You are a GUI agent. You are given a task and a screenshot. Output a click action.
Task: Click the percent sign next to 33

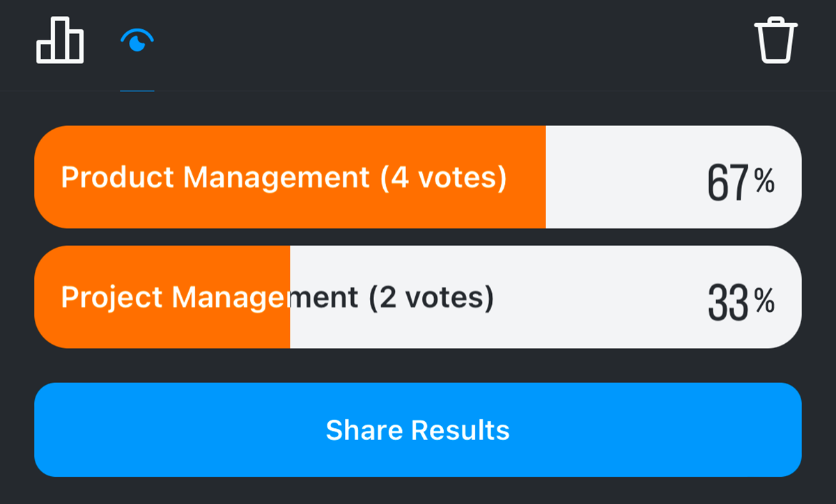(764, 301)
